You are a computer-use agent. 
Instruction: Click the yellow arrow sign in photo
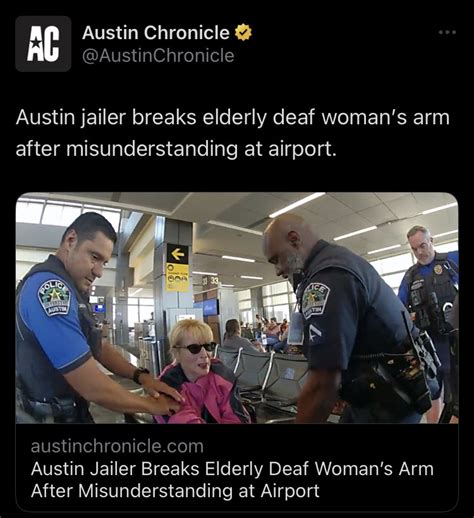(177, 254)
